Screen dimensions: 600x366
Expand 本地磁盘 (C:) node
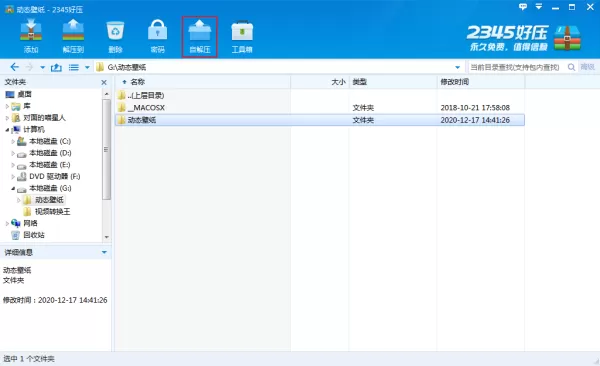[x=13, y=141]
